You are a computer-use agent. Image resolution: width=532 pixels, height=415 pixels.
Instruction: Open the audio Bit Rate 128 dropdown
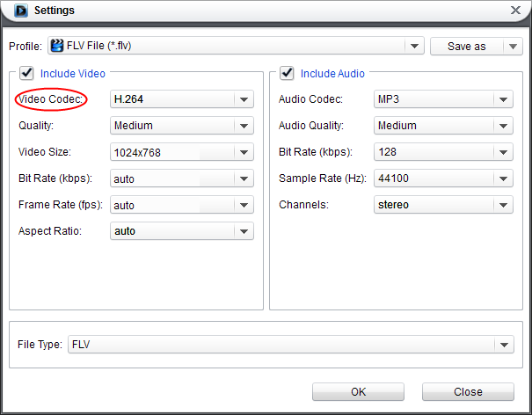click(x=443, y=152)
